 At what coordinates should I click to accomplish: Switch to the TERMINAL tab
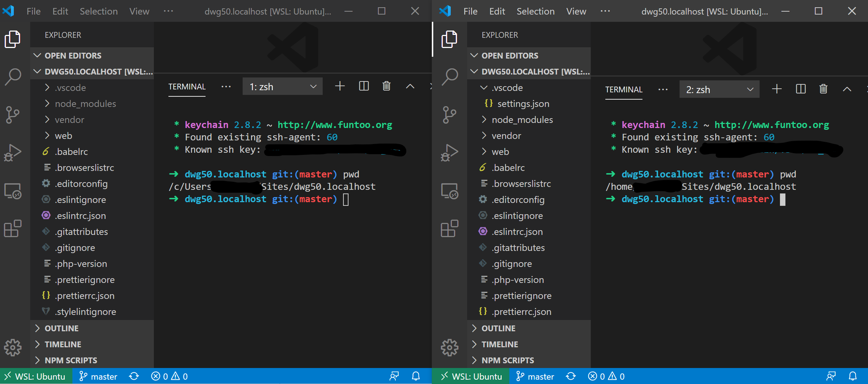(x=187, y=87)
